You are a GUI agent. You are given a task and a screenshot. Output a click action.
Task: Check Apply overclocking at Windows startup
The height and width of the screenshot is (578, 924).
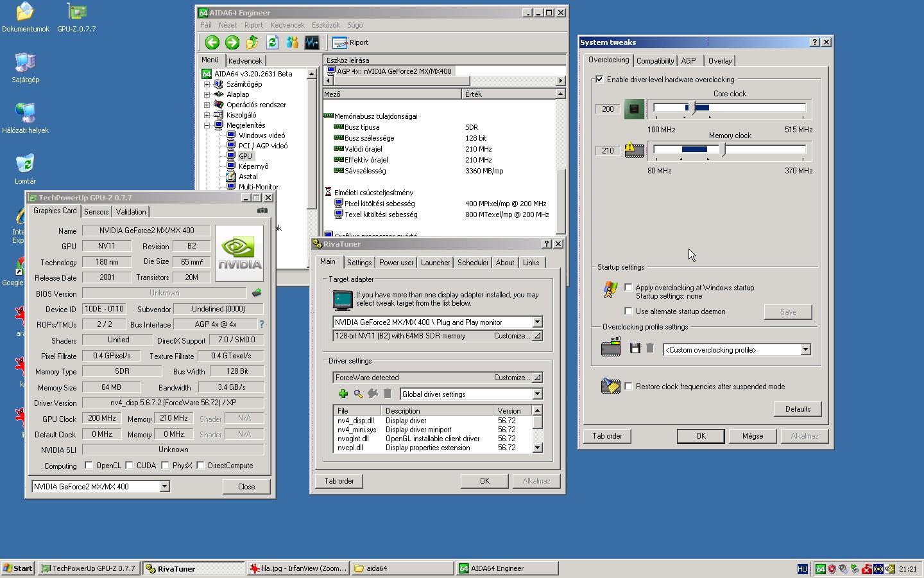[628, 288]
